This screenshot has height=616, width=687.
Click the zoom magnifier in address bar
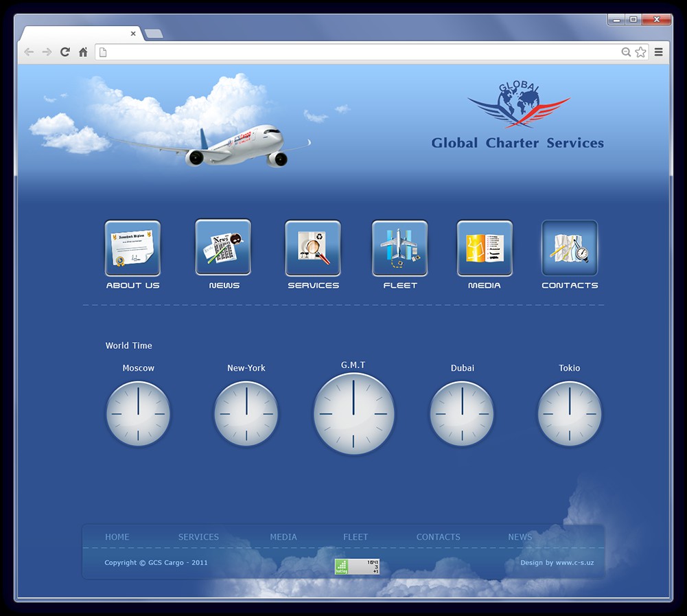[626, 52]
